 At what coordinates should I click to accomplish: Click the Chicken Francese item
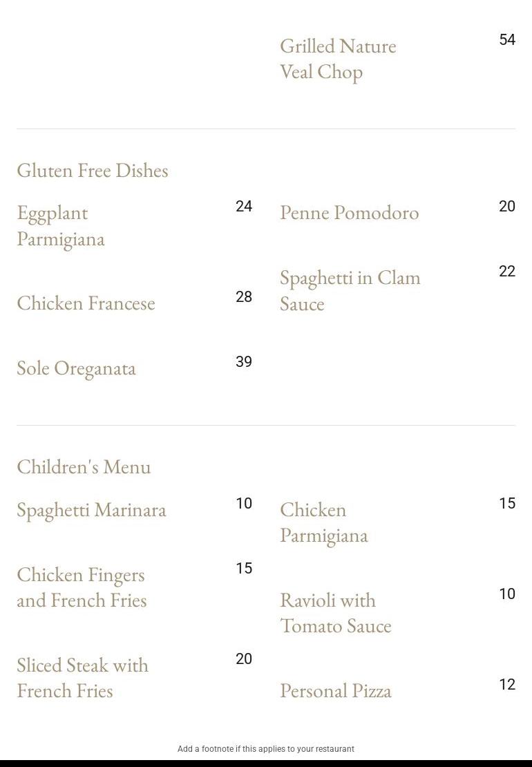[86, 303]
